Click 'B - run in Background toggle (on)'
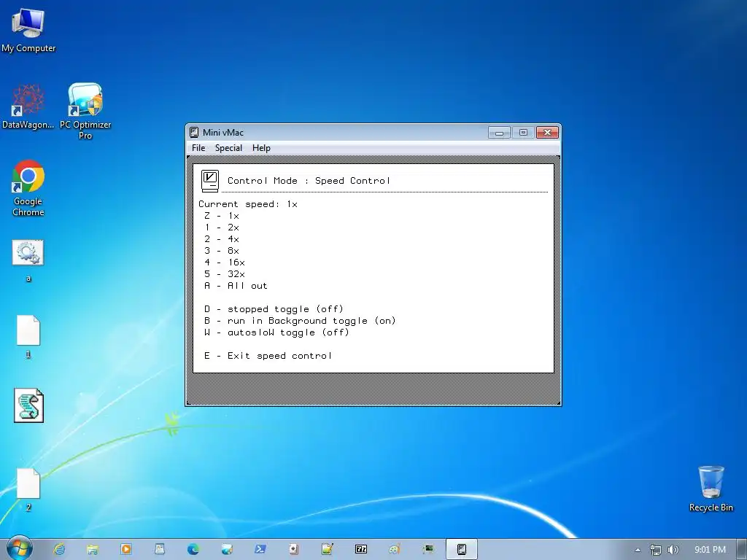Screen dimensions: 747x560 [300, 321]
